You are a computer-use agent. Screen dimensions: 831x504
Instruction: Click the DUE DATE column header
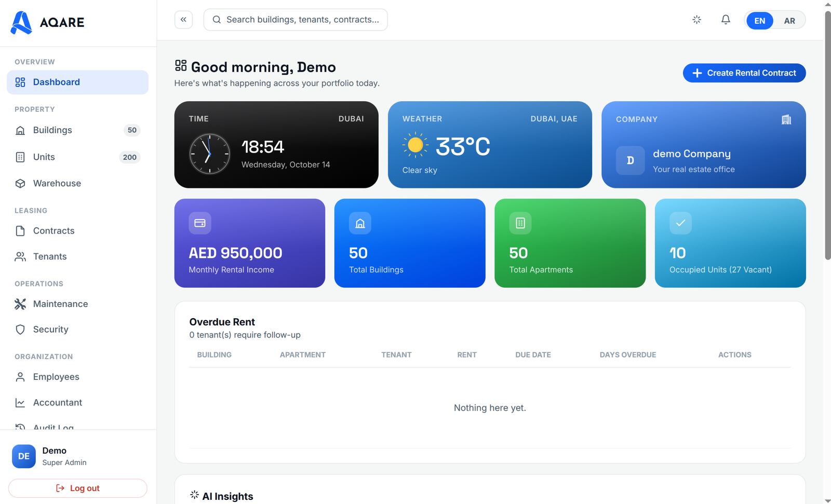click(533, 355)
